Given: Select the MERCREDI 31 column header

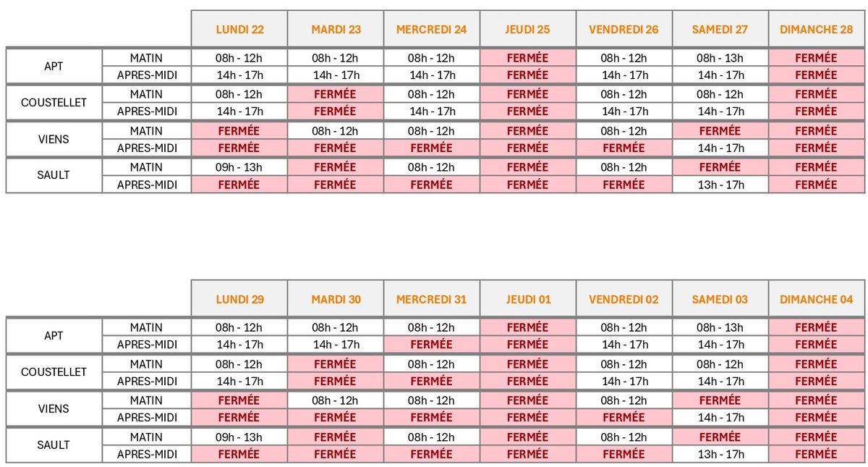Looking at the screenshot, I should [431, 299].
